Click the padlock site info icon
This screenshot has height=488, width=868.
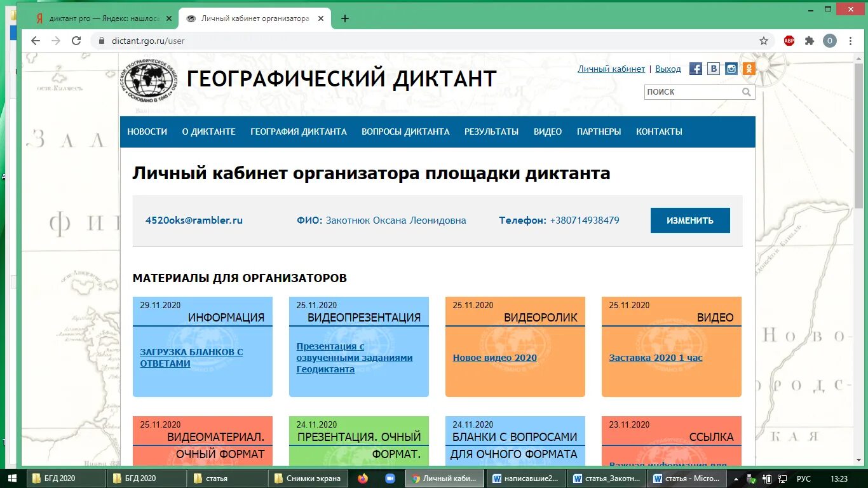(100, 41)
